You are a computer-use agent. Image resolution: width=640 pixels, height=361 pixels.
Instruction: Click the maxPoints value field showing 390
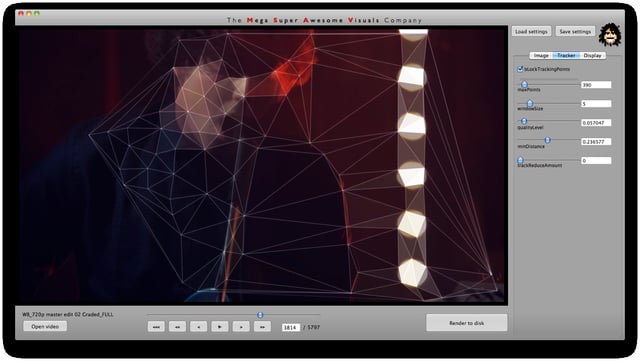(596, 85)
